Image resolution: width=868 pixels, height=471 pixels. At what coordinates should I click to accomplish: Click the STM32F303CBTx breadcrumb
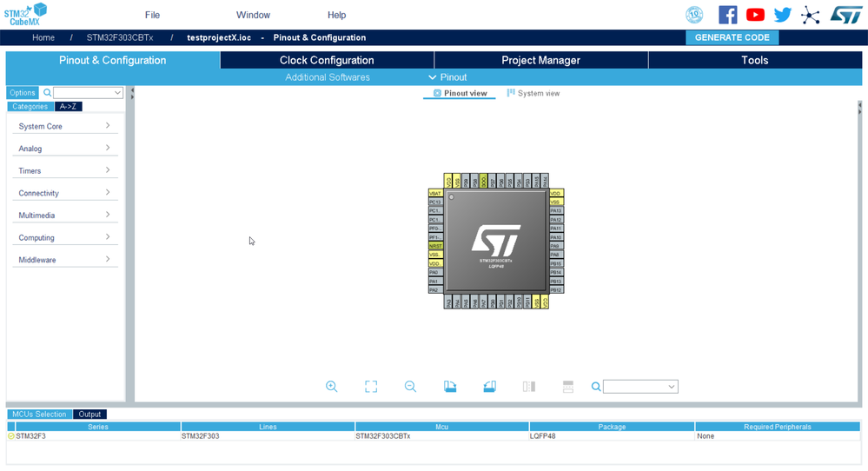click(120, 37)
